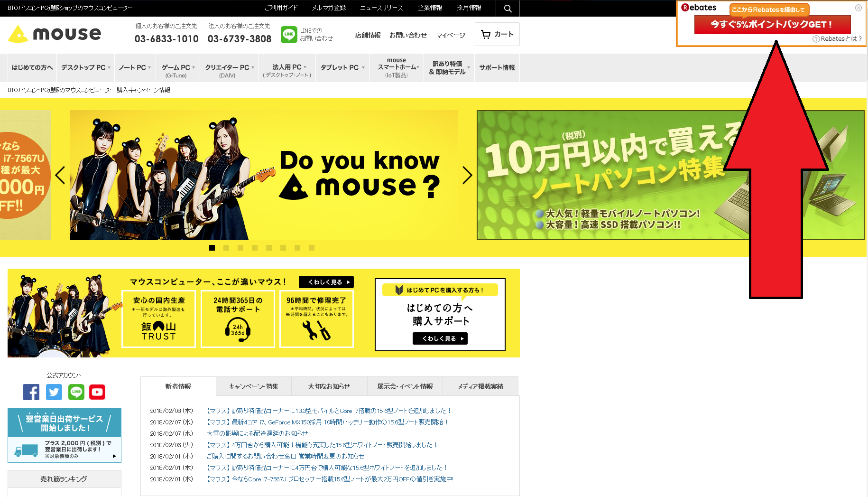Visit the official Twitter account
The image size is (868, 497).
[54, 392]
